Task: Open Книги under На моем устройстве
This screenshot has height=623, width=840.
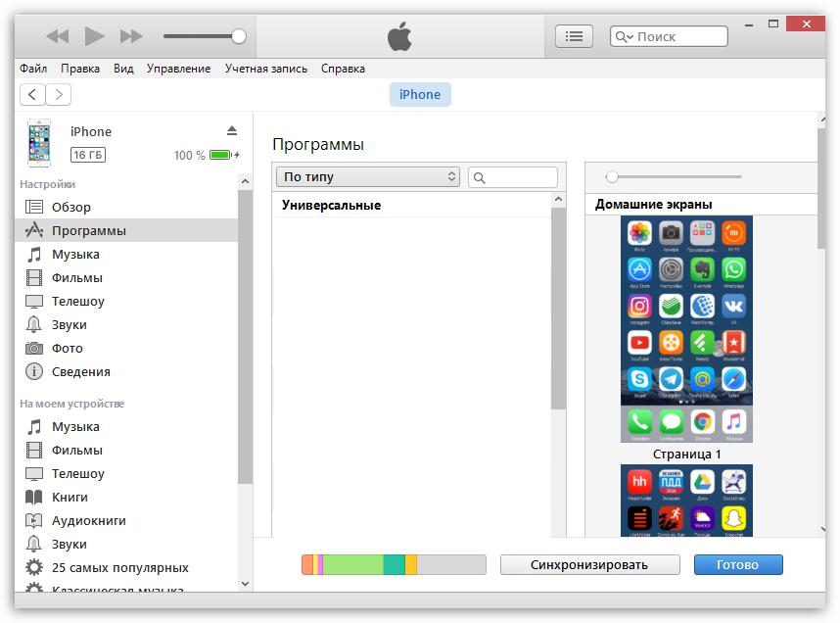Action: (70, 497)
